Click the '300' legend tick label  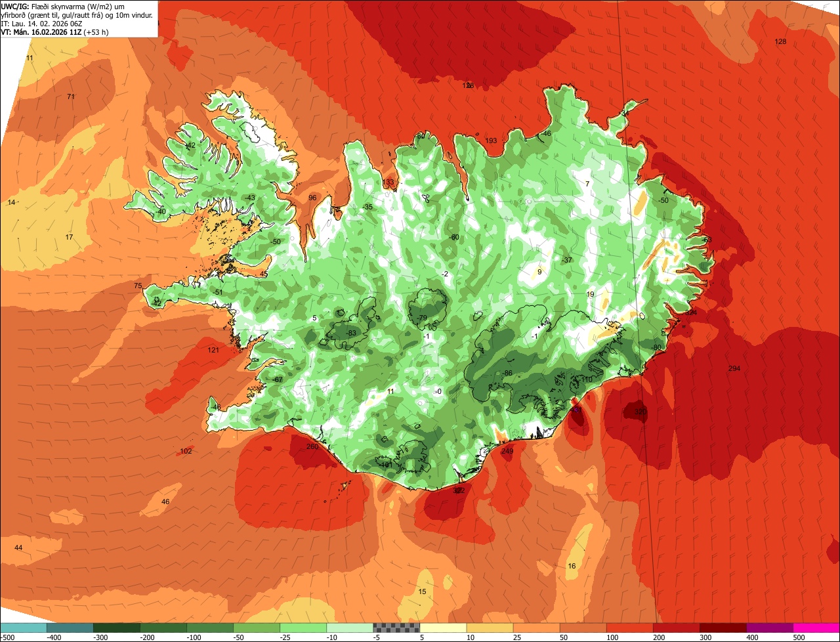tap(705, 637)
